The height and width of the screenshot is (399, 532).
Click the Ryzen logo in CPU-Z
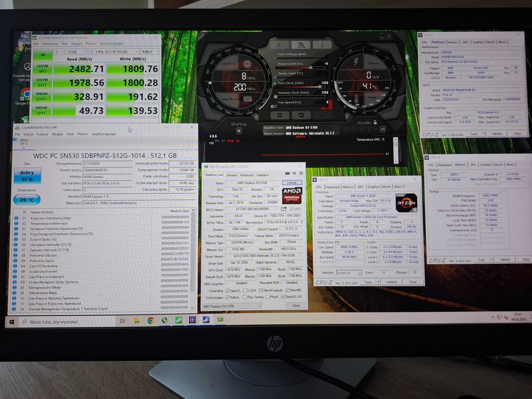[x=406, y=202]
